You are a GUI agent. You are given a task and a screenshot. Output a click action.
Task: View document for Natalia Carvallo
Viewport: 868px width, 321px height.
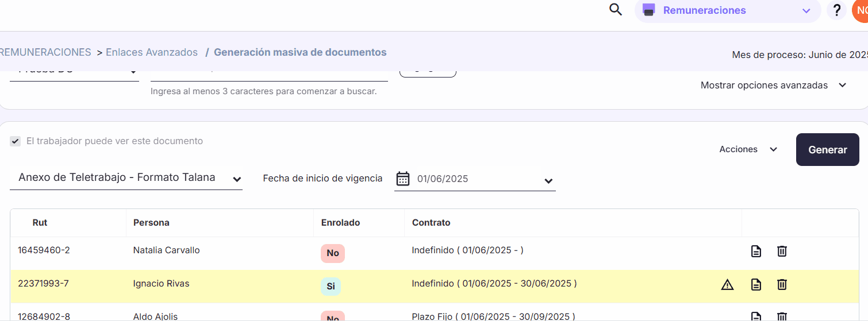pos(756,251)
